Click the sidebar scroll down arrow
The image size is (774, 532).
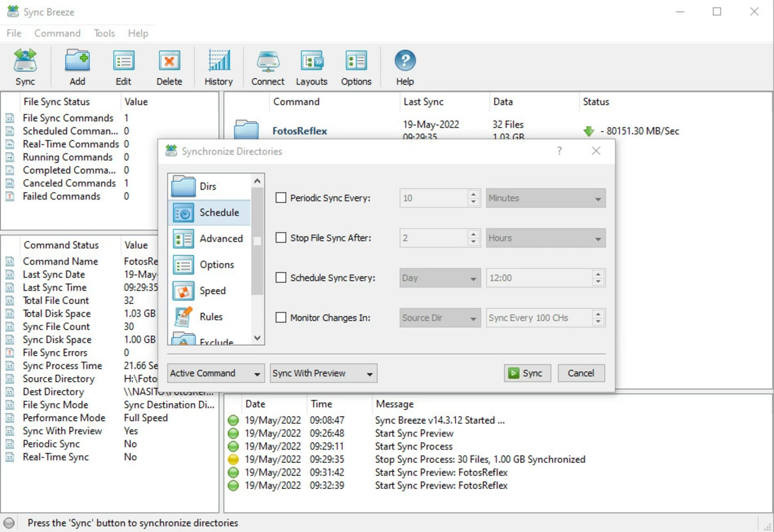pos(257,338)
